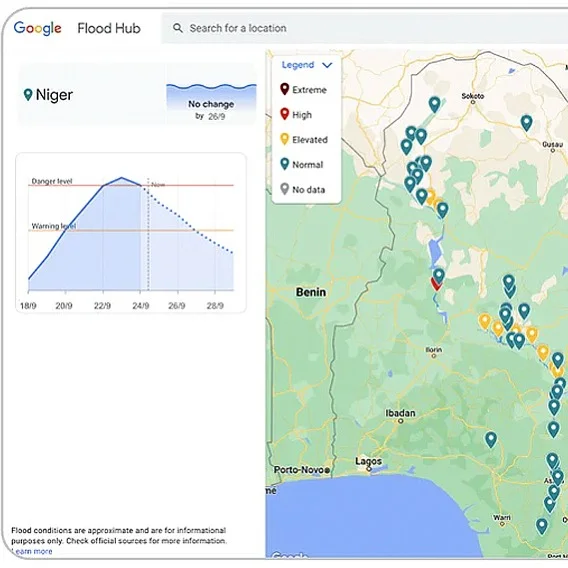Click the Legend title text
The image size is (568, 568).
click(298, 65)
